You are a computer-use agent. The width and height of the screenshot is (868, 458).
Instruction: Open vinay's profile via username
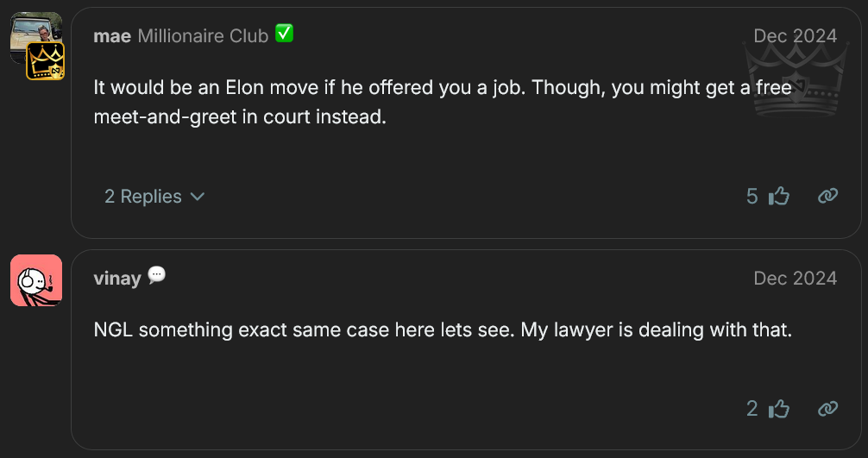point(117,278)
